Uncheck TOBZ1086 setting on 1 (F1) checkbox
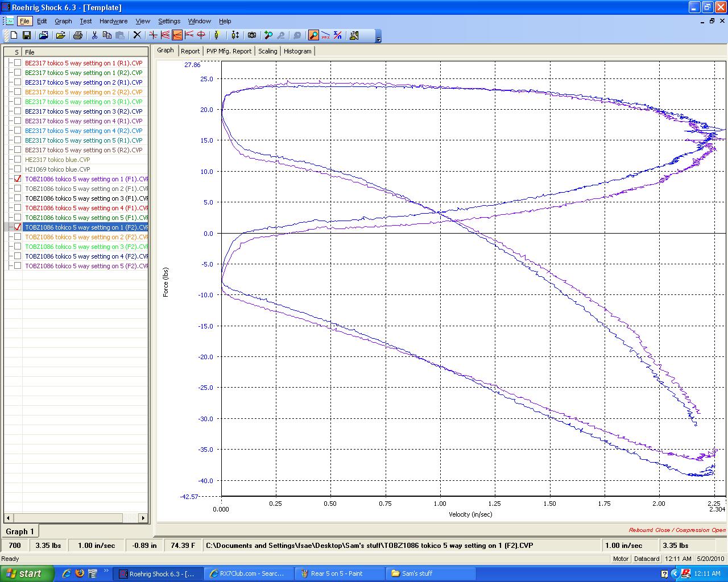 point(18,179)
